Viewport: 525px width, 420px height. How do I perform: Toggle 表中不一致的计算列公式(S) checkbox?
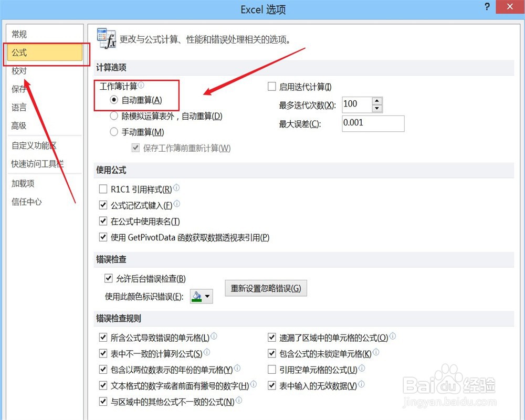tap(103, 354)
